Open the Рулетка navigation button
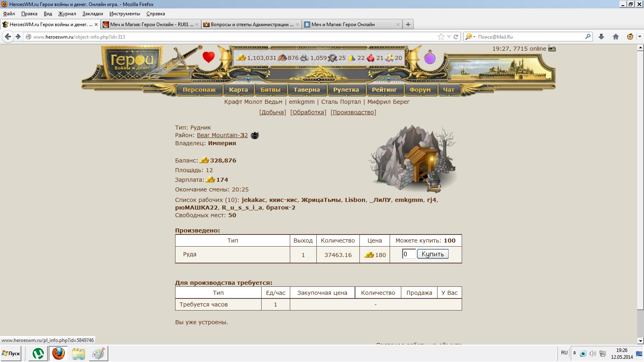Image resolution: width=644 pixels, height=362 pixels. 346,90
